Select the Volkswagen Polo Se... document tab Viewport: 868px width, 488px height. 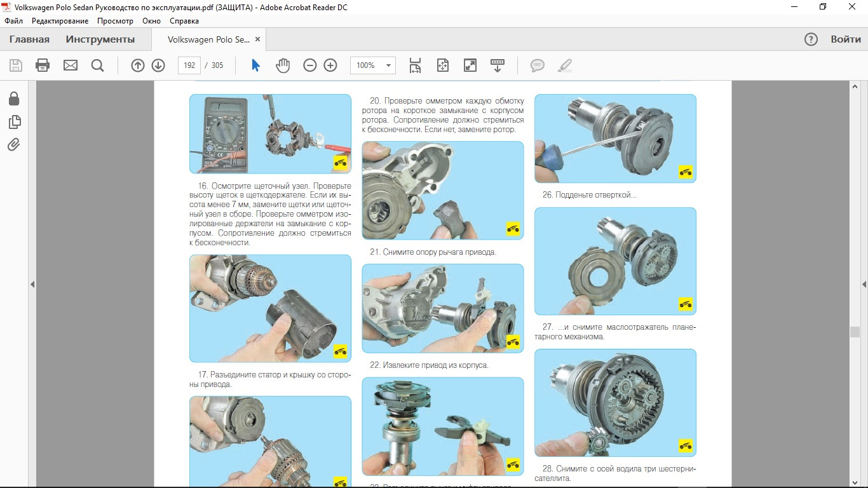click(x=208, y=39)
